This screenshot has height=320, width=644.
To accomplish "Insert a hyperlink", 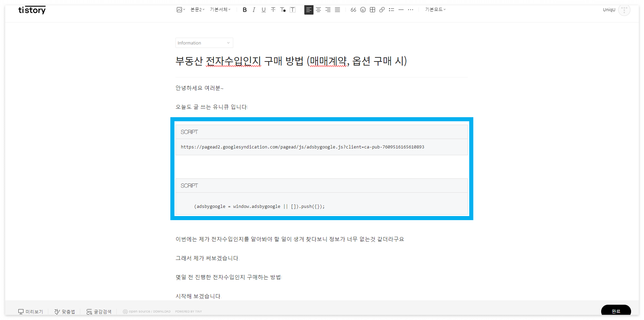I will 382,10.
